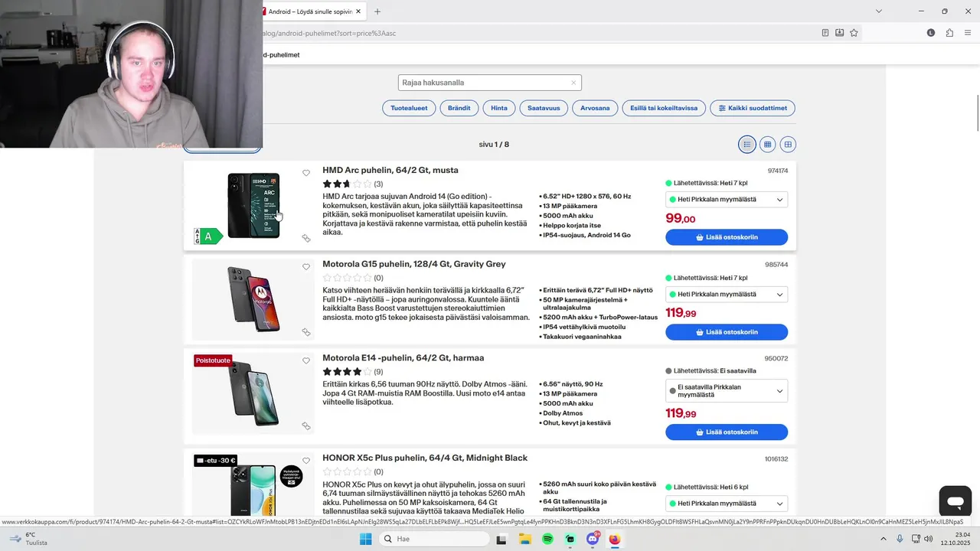This screenshot has width=980, height=551.
Task: Open the Firefox extensions puzzle icon
Action: 949,33
